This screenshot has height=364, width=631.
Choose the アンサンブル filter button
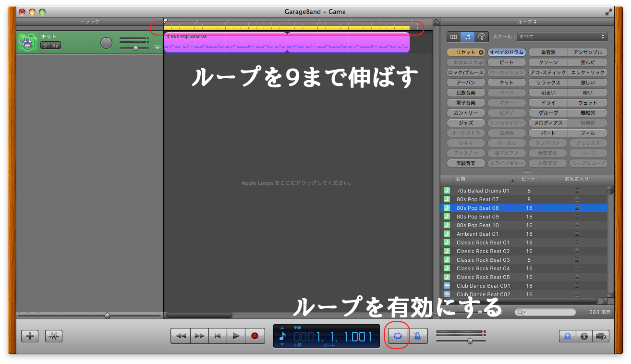tap(588, 52)
